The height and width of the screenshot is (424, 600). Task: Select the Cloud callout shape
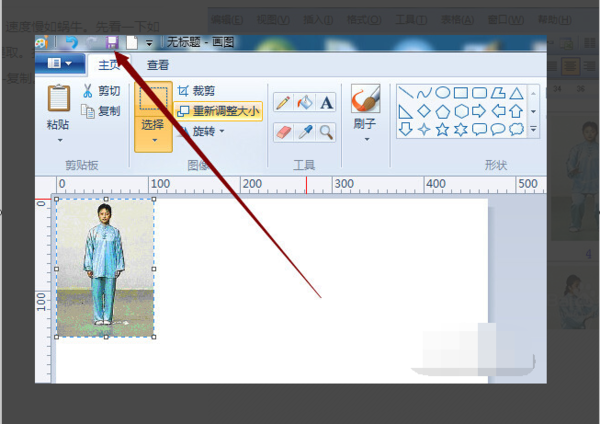516,129
